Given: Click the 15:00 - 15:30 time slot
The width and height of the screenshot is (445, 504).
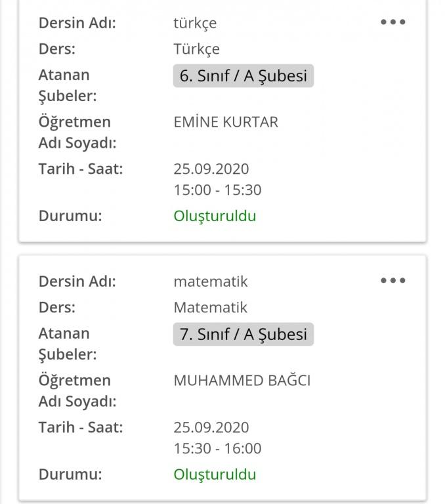Looking at the screenshot, I should click(217, 190).
